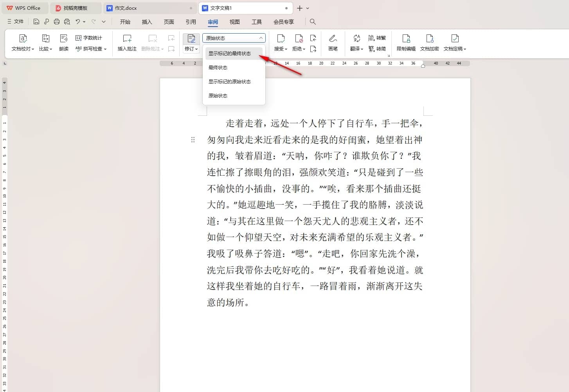Click the ruler tab-stop selector corner button

(5, 63)
